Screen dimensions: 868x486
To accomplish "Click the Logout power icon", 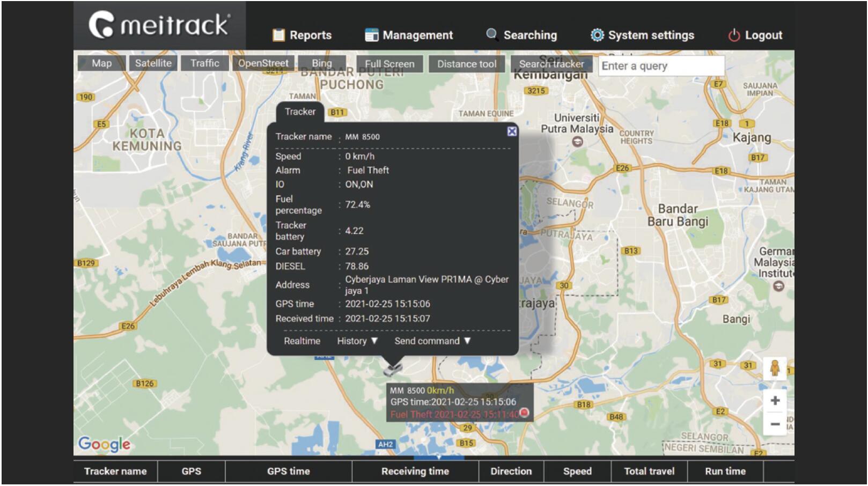I will 734,35.
